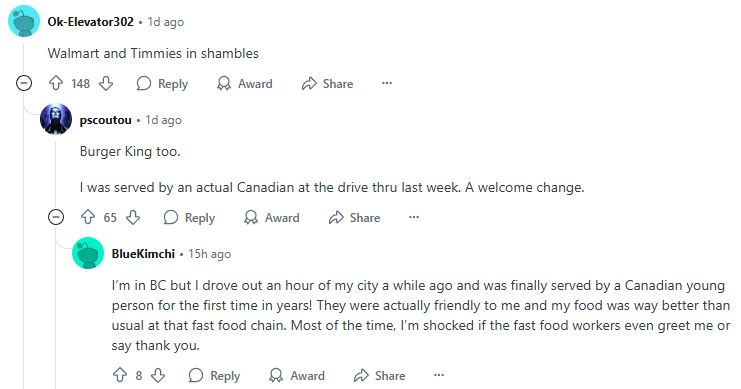Viewport: 741px width, 389px height.
Task: Upvote BlueKimchi's comment
Action: pyautogui.click(x=120, y=375)
